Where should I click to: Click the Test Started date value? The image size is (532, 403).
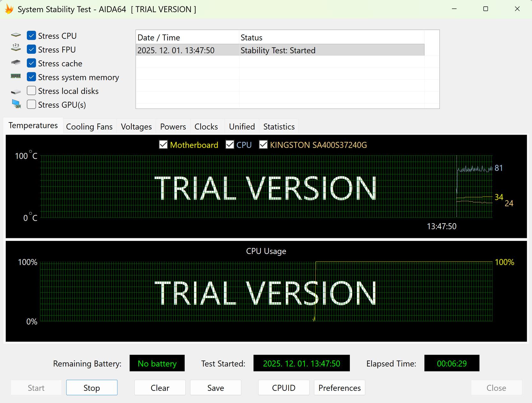coord(302,363)
